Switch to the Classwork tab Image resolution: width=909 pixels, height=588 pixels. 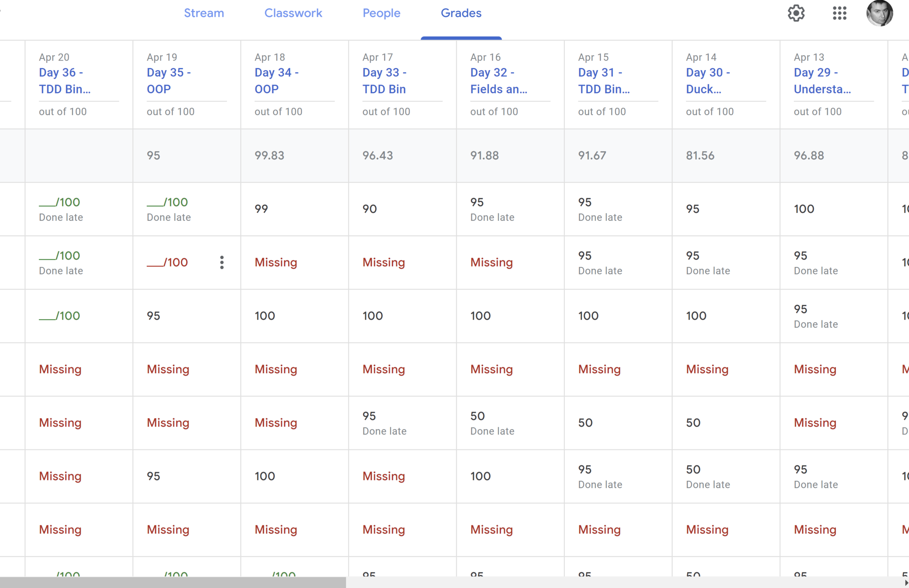point(293,13)
